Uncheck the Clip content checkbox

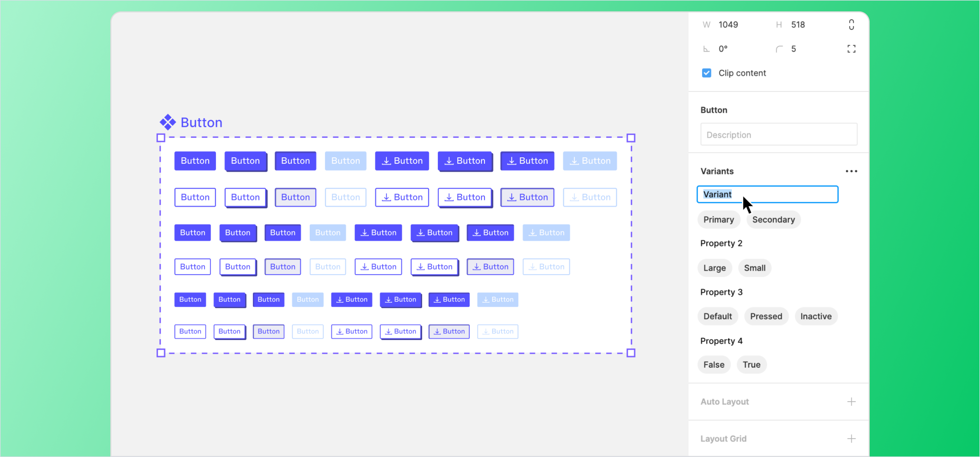tap(706, 72)
